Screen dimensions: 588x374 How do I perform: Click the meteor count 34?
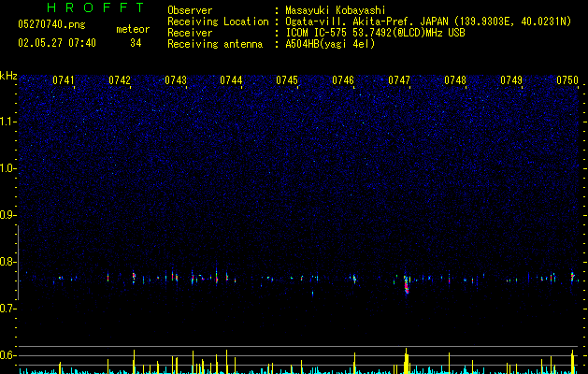(x=136, y=43)
